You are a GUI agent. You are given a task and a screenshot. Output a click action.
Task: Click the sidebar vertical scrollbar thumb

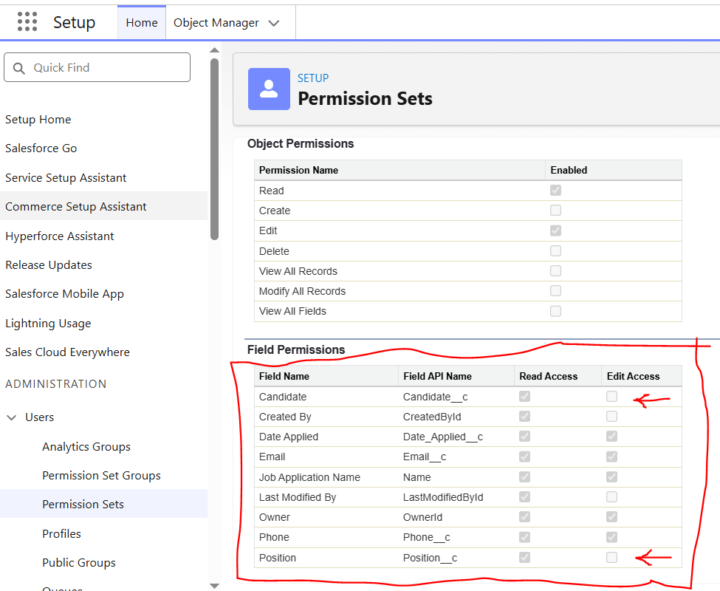tap(214, 149)
